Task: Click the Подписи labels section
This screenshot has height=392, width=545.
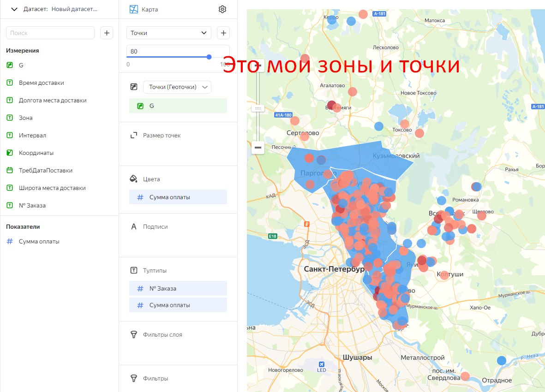Action: [x=155, y=227]
